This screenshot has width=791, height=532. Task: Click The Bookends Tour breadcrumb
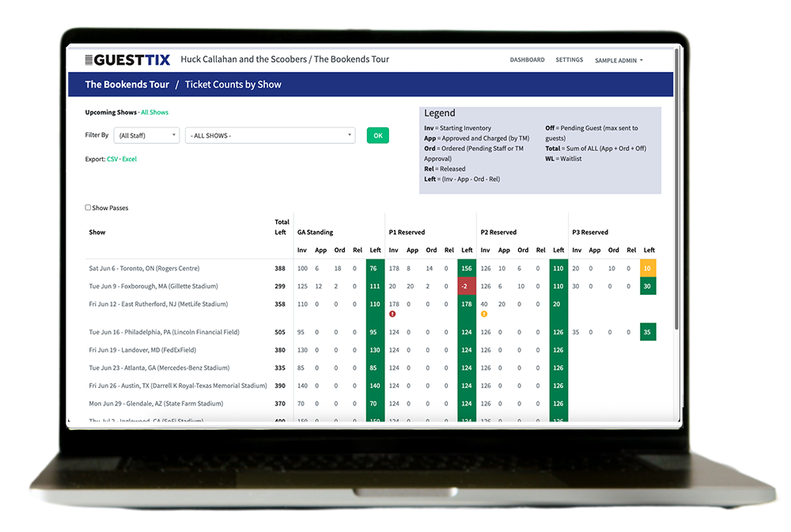127,85
